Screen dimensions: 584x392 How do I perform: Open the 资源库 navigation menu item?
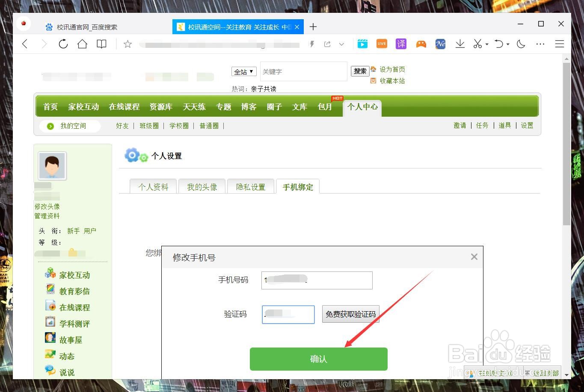coord(161,107)
